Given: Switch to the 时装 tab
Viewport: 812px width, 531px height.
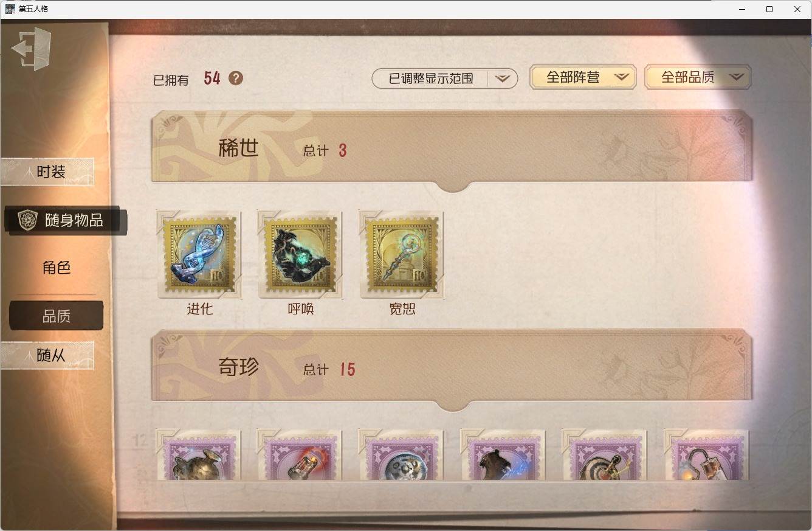Looking at the screenshot, I should pyautogui.click(x=48, y=172).
